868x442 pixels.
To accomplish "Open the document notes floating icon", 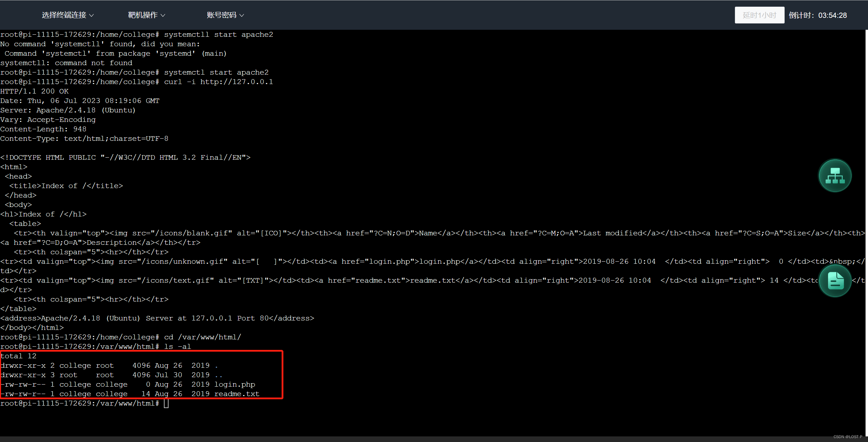I will [835, 281].
